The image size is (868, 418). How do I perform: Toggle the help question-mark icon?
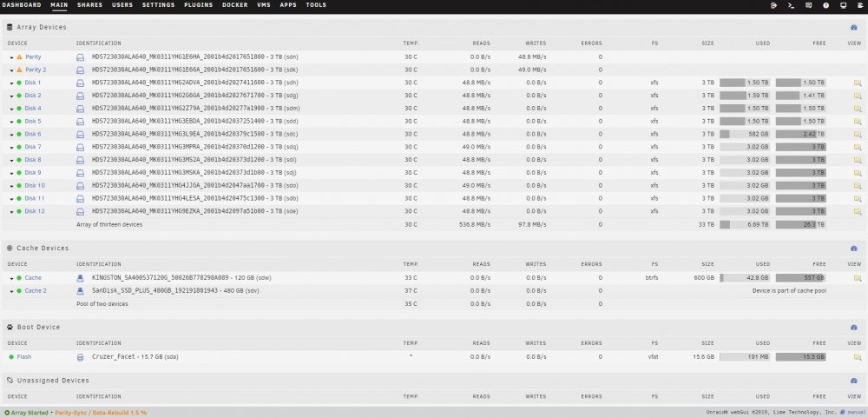[x=826, y=5]
